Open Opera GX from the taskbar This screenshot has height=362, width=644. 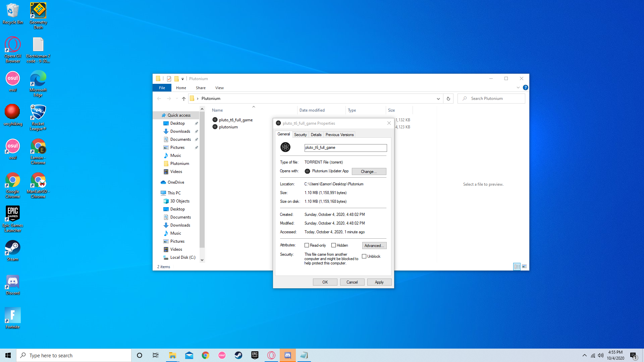pos(271,355)
